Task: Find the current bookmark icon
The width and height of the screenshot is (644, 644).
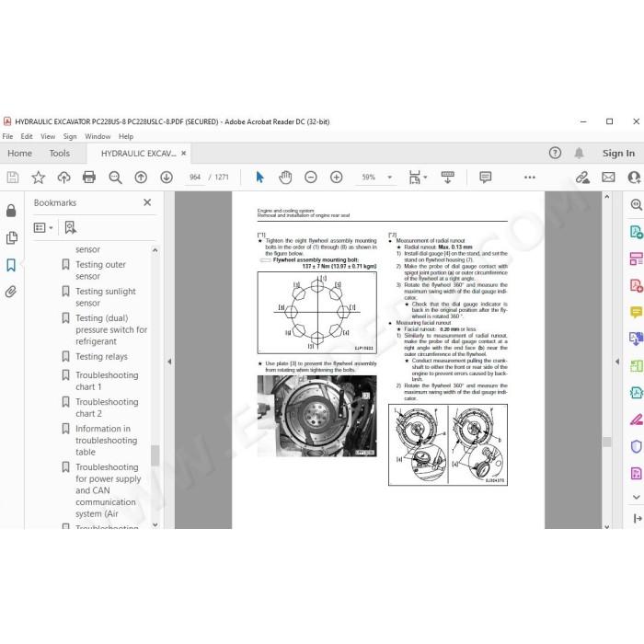Action: [x=70, y=227]
